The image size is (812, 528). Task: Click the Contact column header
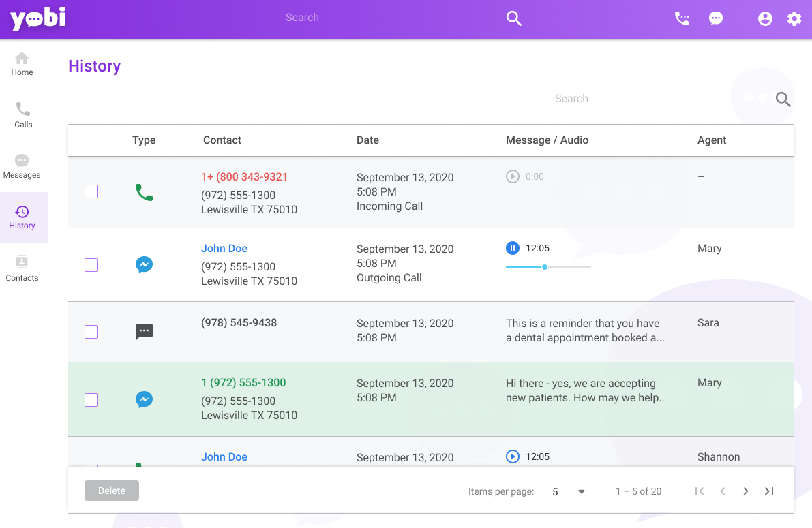pyautogui.click(x=222, y=140)
